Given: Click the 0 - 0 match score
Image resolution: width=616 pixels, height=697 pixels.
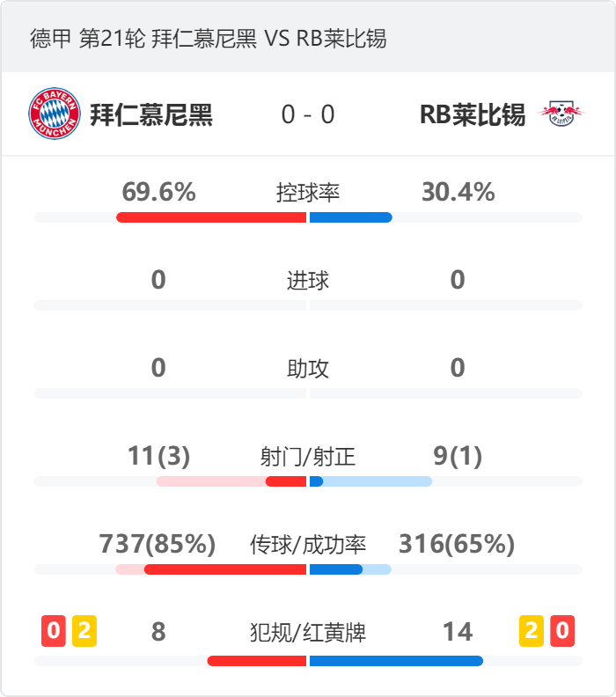Looking at the screenshot, I should (308, 114).
